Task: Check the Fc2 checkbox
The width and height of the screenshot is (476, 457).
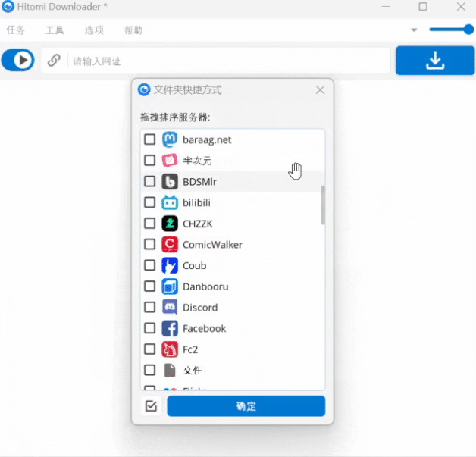Action: [x=150, y=349]
